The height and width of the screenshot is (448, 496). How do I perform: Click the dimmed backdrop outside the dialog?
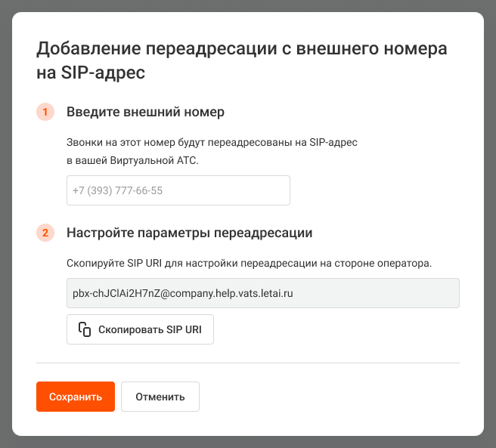pyautogui.click(x=5, y=227)
